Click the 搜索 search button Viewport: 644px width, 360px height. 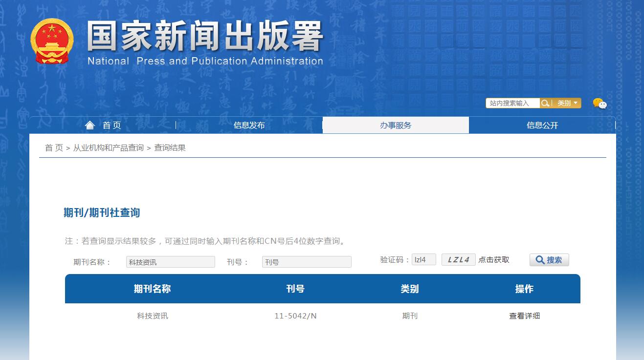point(549,259)
